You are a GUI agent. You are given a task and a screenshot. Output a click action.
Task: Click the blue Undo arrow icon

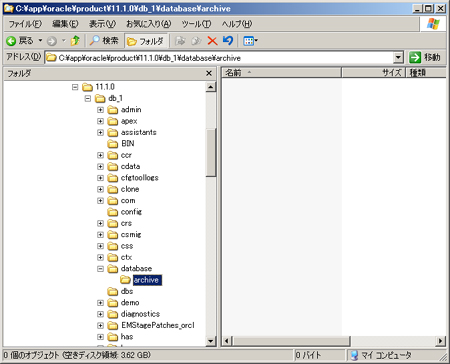coord(228,41)
